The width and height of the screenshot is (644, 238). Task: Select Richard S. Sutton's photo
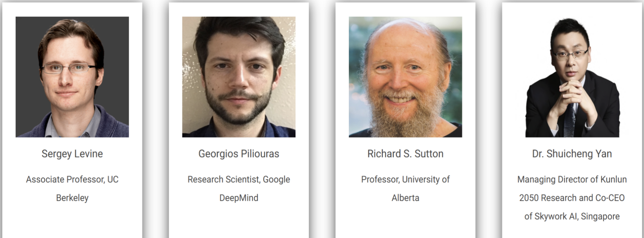tap(405, 77)
